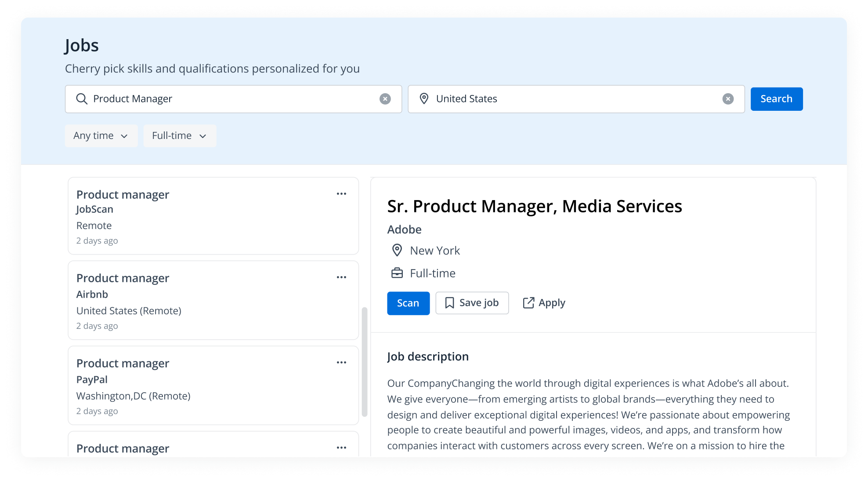This screenshot has height=481, width=868.
Task: Click the job list vertical scrollbar
Action: click(x=364, y=361)
